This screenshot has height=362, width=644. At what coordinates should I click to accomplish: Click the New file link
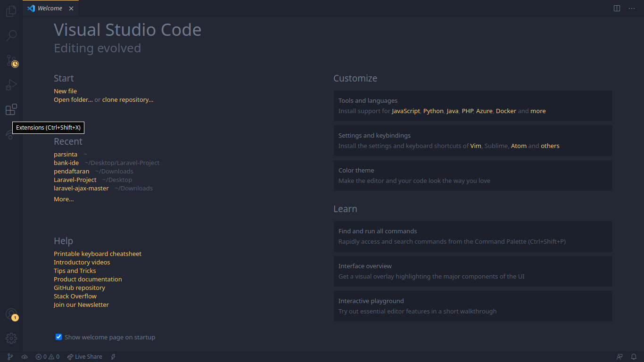[65, 91]
